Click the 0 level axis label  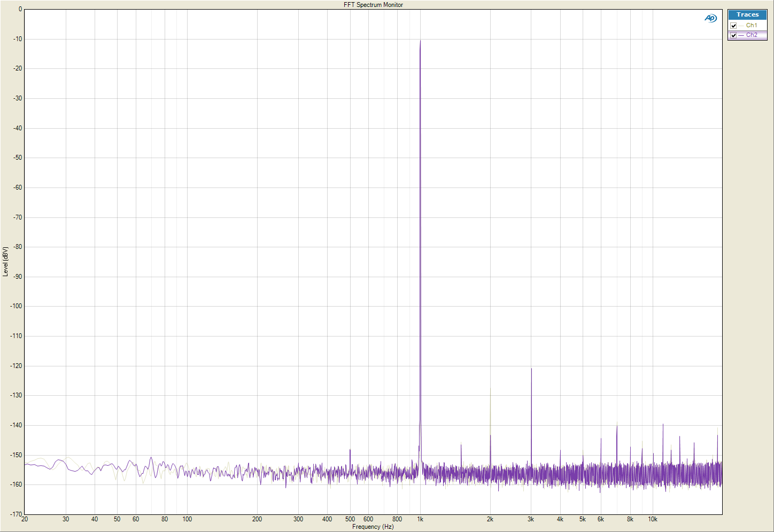coord(20,9)
